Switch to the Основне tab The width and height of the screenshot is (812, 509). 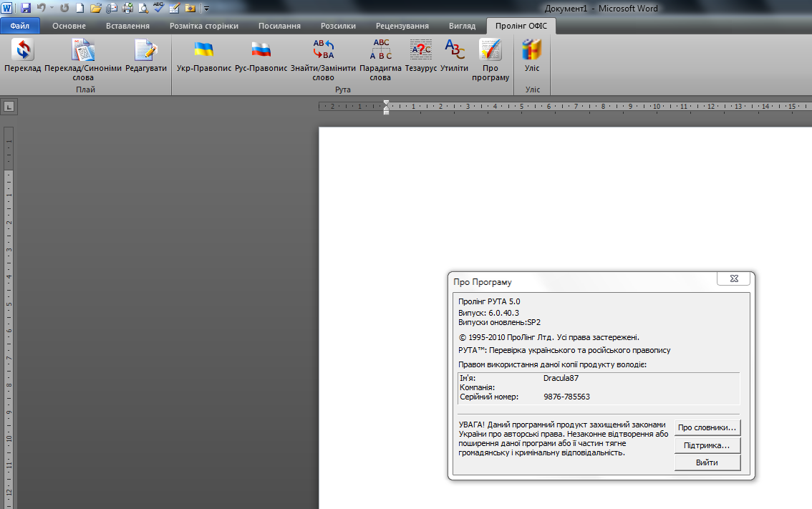[x=69, y=26]
